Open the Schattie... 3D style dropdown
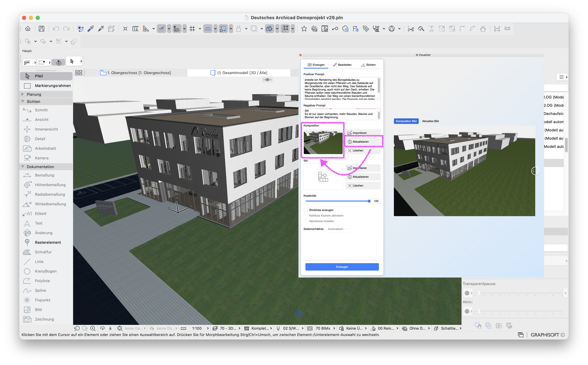588x365 pixels. point(448,328)
